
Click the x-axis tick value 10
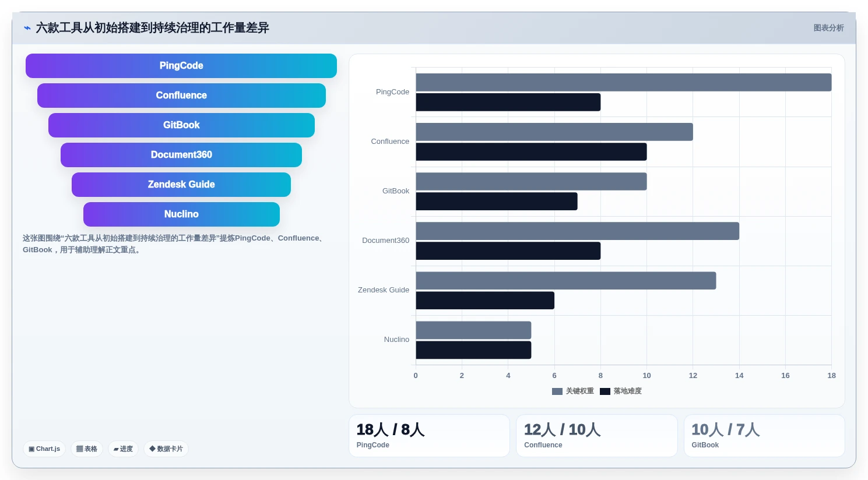[646, 376]
